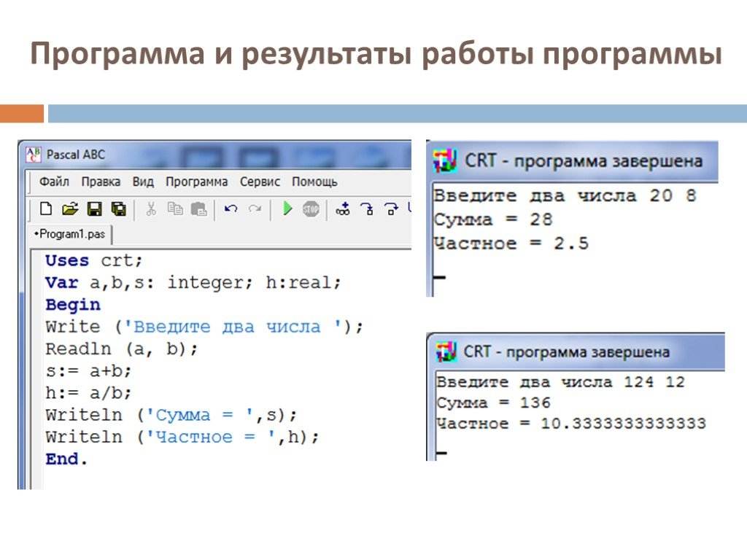747x560 pixels.
Task: Click 'Введите два числа 20 8' output
Action: 565,195
